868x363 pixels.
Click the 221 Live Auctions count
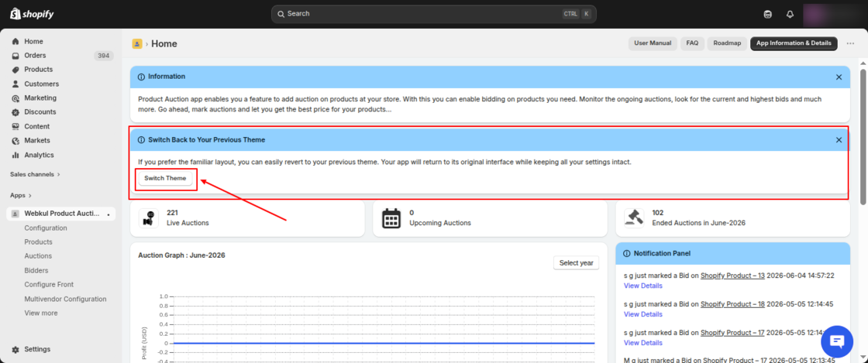[172, 213]
